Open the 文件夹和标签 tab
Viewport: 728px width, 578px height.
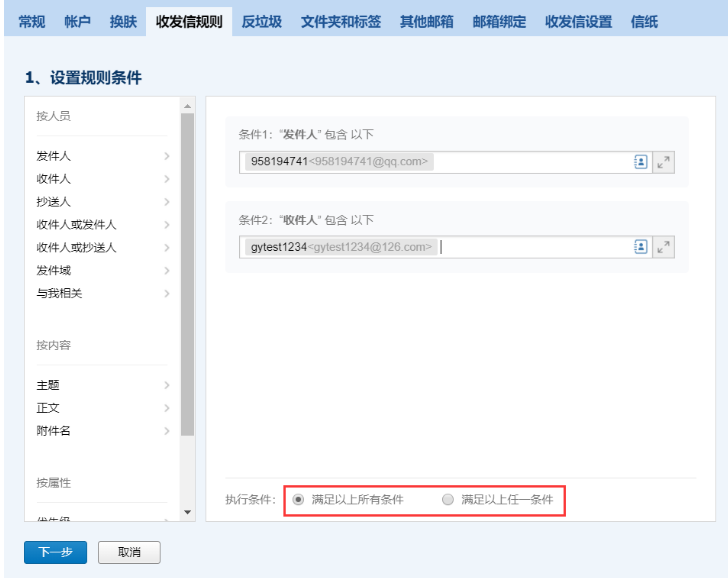(340, 22)
